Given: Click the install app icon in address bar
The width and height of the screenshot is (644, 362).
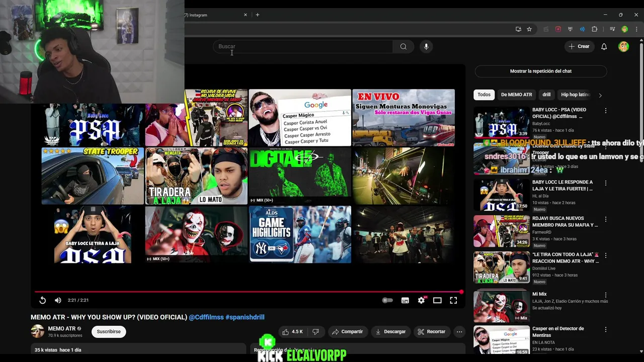Looking at the screenshot, I should click(518, 29).
